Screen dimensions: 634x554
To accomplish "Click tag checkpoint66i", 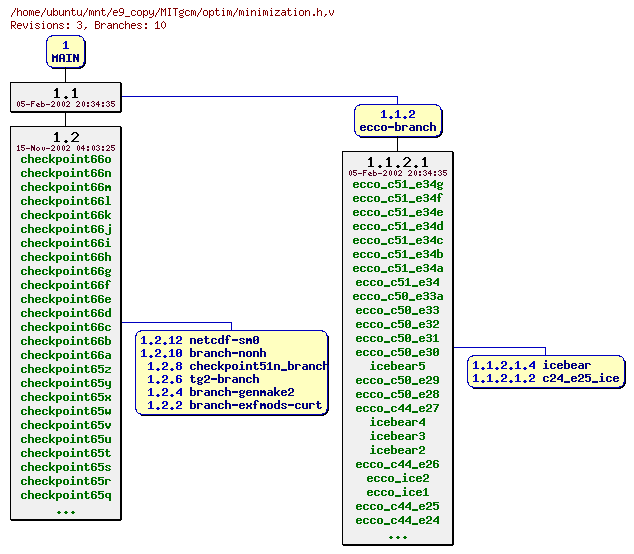I will point(66,243).
